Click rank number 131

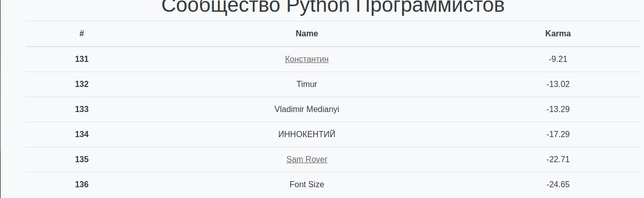(82, 59)
